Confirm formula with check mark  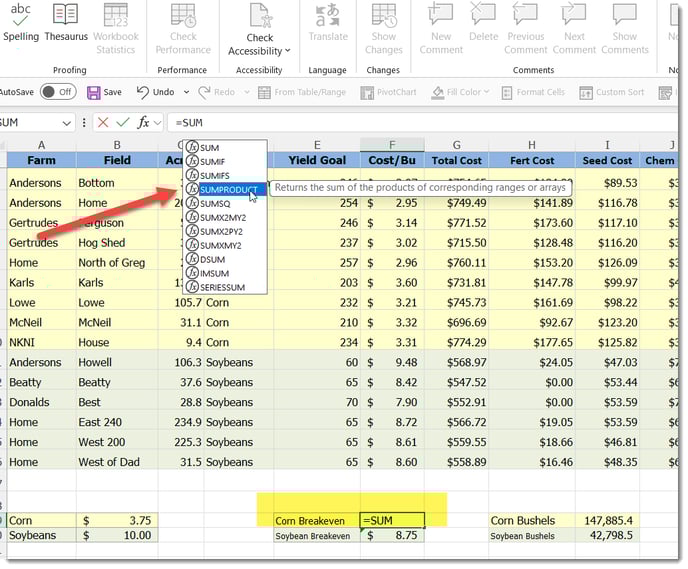click(x=123, y=122)
